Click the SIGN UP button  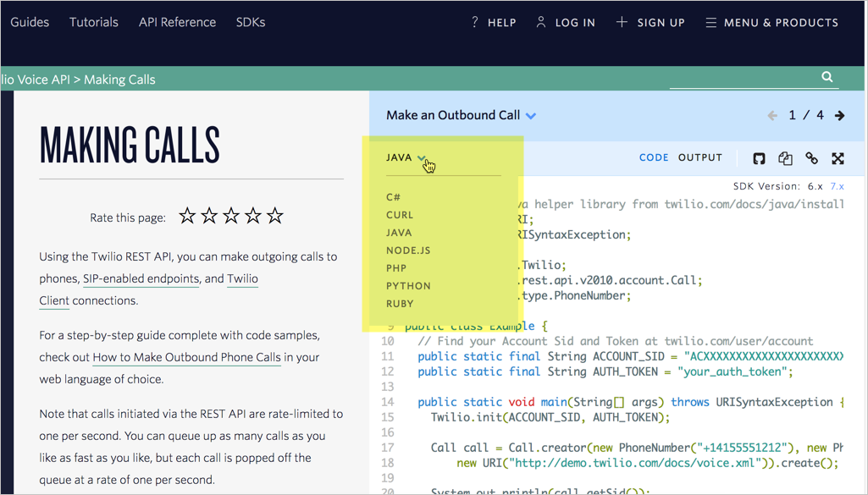(650, 23)
